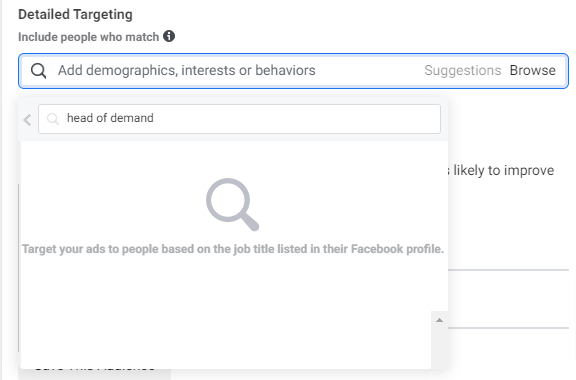Click the scroll up arrow in the dropdown panel
Screen dimensions: 576x380
[x=439, y=320]
